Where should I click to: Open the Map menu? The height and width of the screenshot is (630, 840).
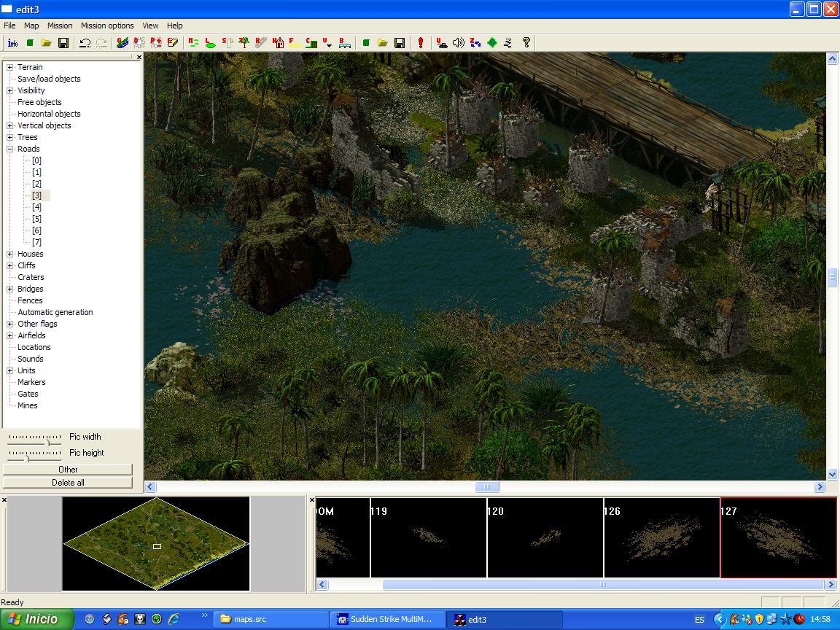(31, 26)
